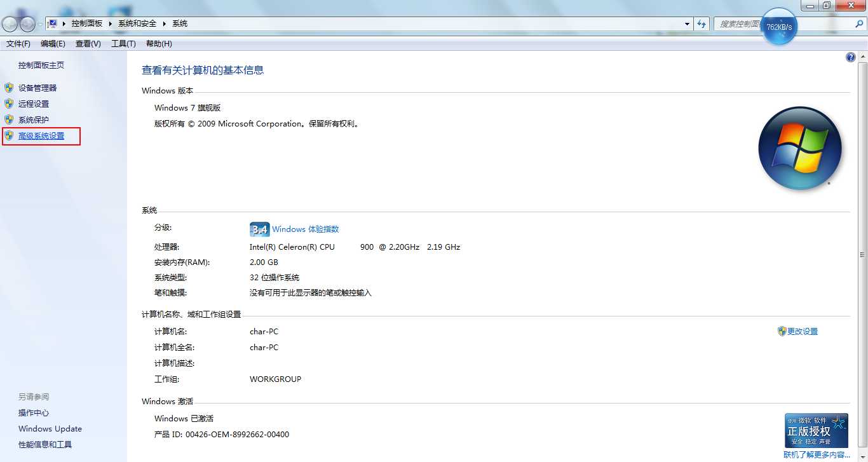Open the address bar history dropdown
Screen dimensions: 868x462
click(687, 24)
